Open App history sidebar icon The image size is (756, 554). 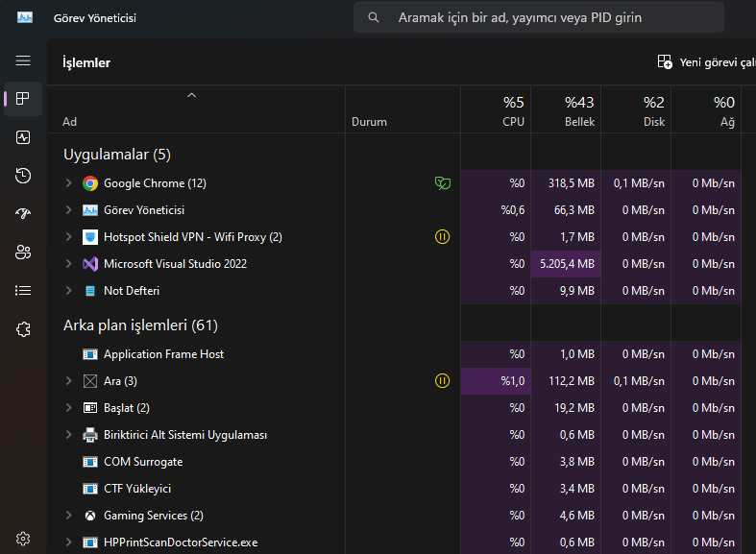pos(23,176)
